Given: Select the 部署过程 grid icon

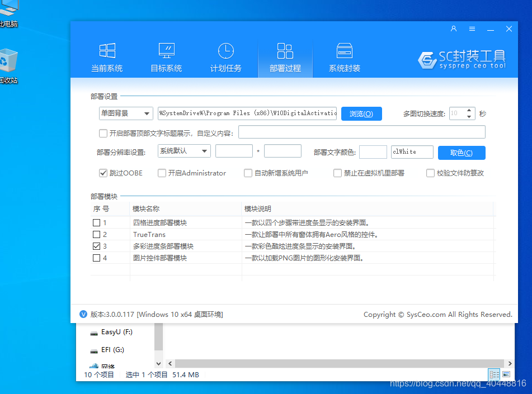Looking at the screenshot, I should (x=285, y=51).
